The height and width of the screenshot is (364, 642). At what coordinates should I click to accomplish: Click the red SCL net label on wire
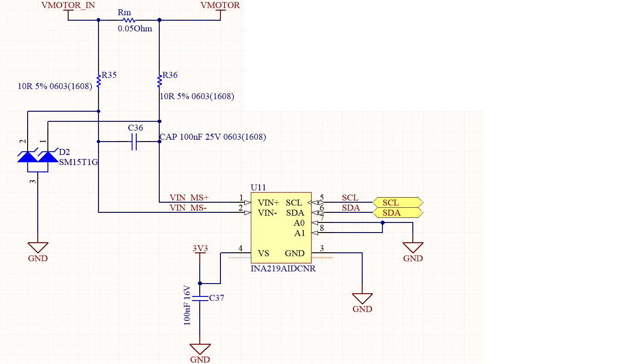(x=350, y=198)
